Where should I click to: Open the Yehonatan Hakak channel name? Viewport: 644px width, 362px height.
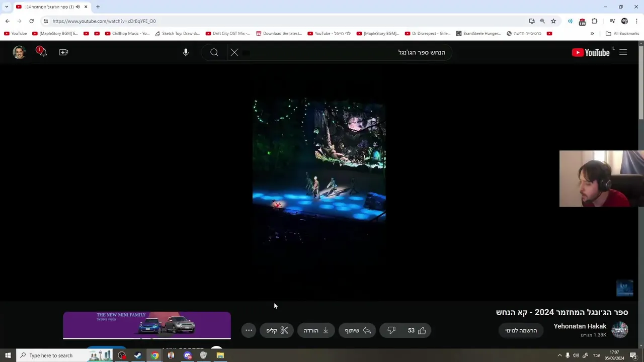tap(580, 326)
